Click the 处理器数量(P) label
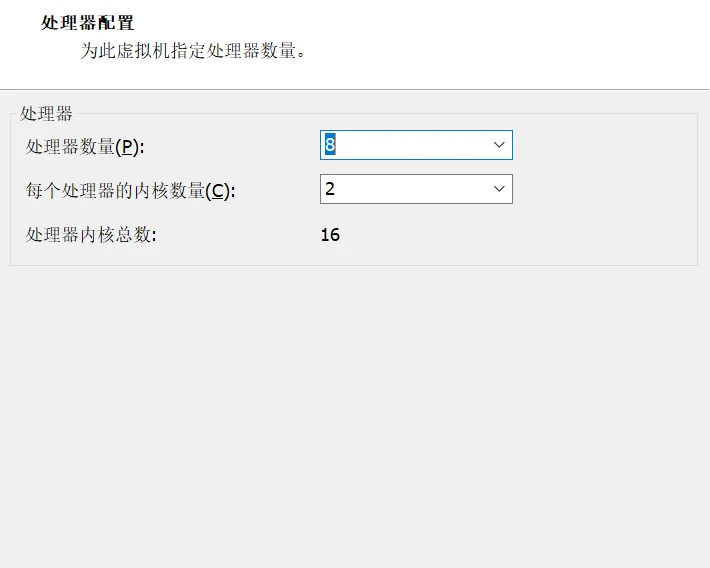710x568 pixels. click(x=85, y=147)
